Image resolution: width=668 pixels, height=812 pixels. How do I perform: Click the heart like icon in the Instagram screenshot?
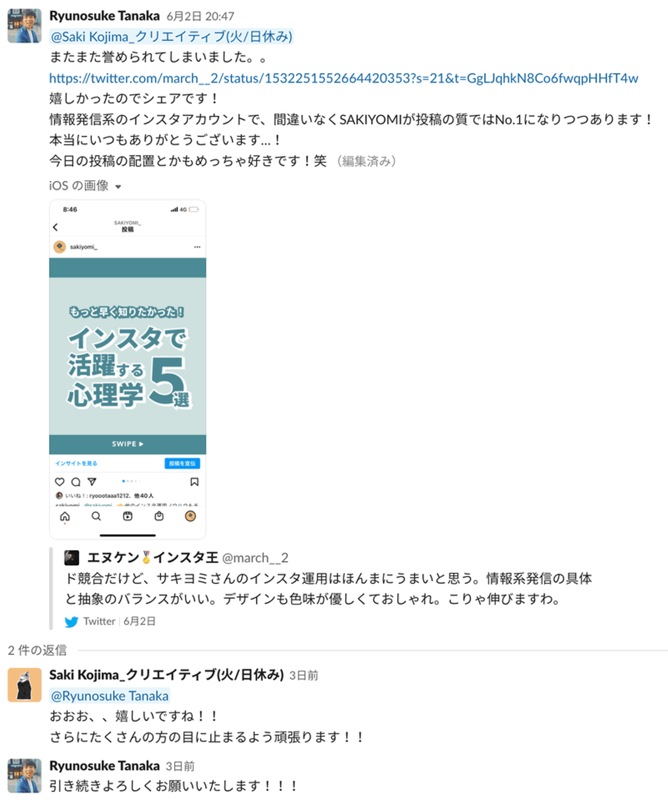click(x=59, y=482)
